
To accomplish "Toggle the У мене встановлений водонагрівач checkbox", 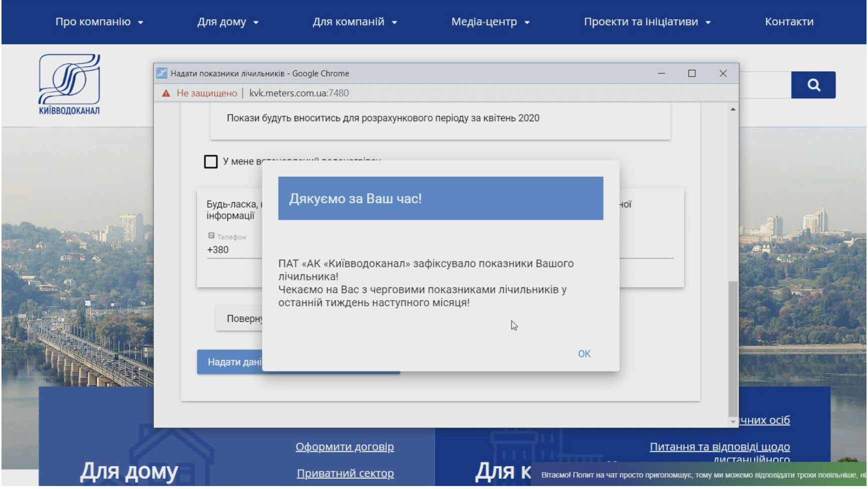I will click(x=210, y=161).
